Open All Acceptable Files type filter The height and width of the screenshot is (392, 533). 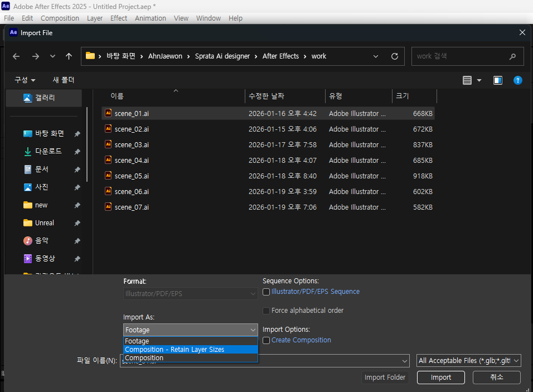pos(469,361)
